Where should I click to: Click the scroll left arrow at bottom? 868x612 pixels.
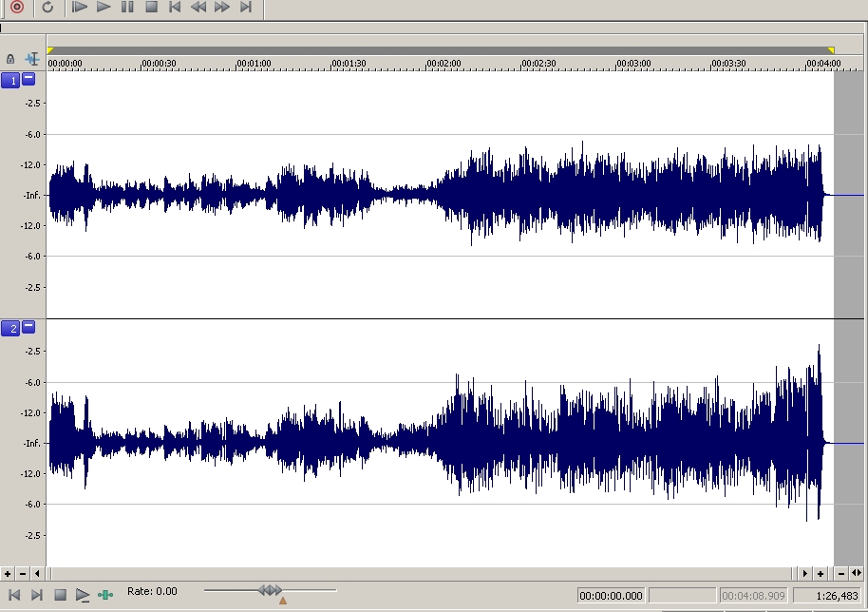(37, 574)
